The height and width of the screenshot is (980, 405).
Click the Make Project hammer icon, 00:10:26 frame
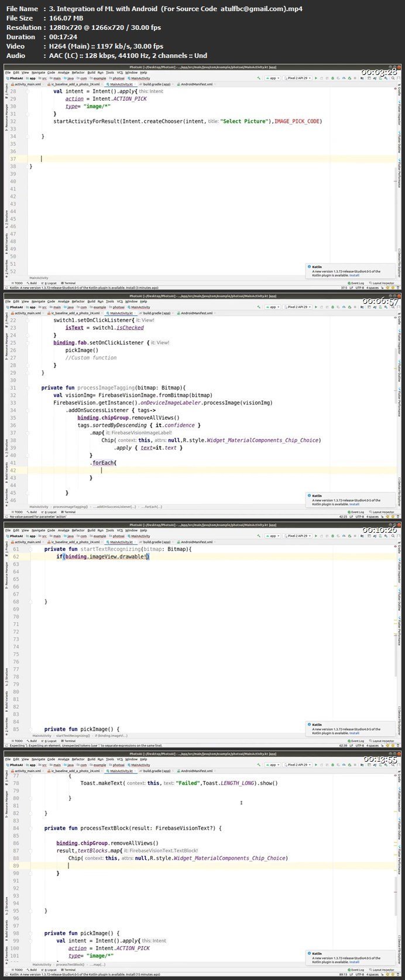tap(259, 536)
